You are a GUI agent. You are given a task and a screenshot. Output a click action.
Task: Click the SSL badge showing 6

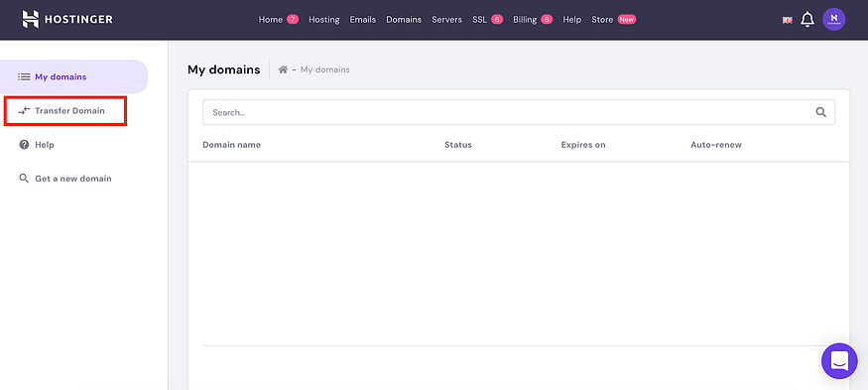point(497,20)
